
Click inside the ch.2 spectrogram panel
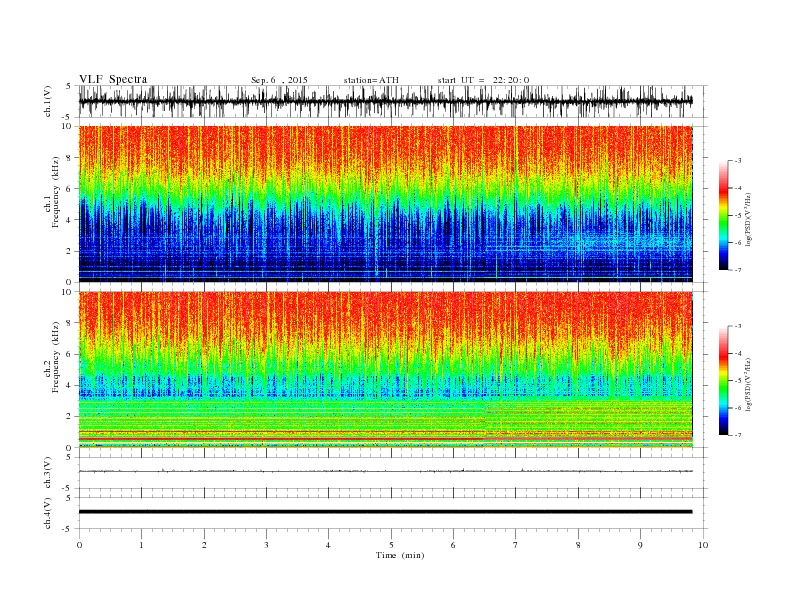click(x=386, y=370)
